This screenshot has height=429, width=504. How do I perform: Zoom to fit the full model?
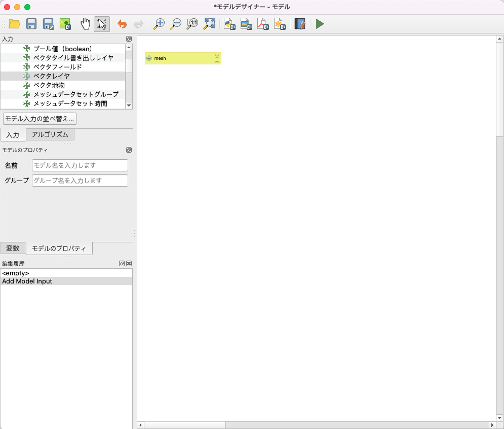point(209,24)
